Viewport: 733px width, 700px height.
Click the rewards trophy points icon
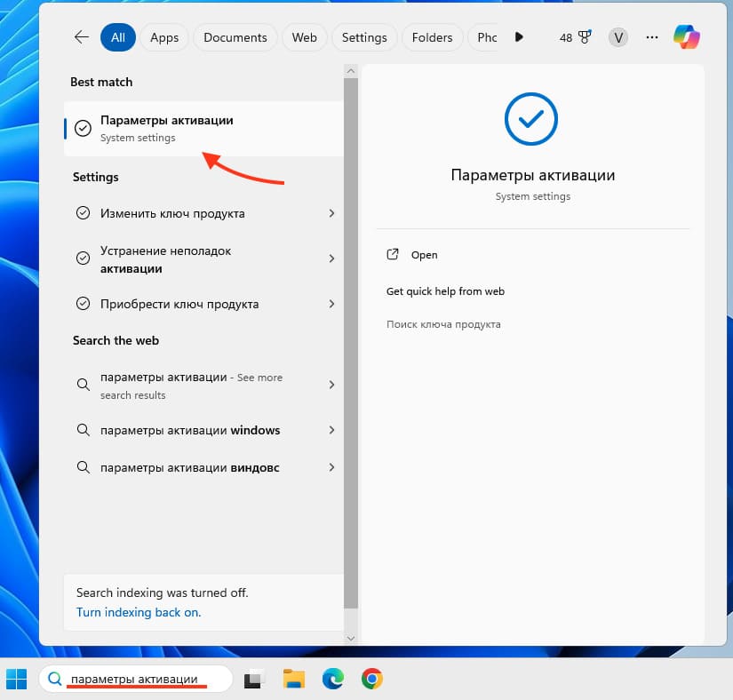pos(576,37)
